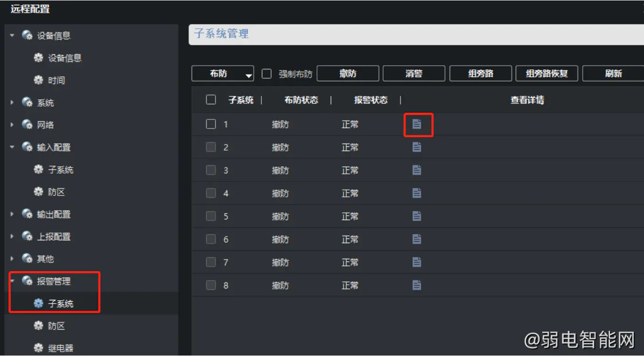
Task: Click gear icon next to 报警管理
Action: pos(27,281)
